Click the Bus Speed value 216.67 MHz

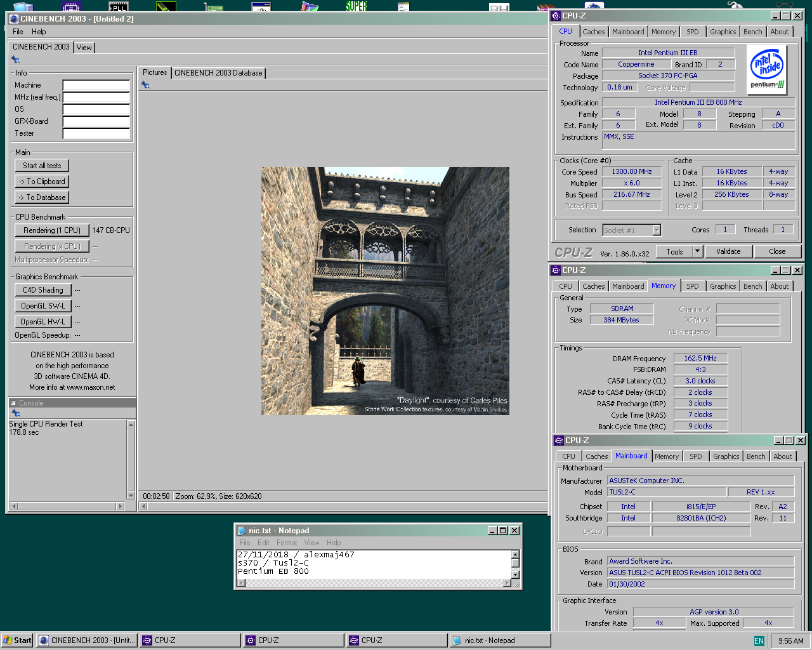[x=632, y=194]
